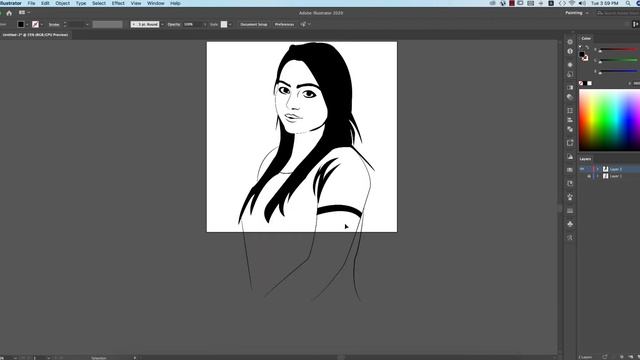Open the Stroke swatch dropdown arrow
This screenshot has width=640, height=360.
pyautogui.click(x=42, y=24)
